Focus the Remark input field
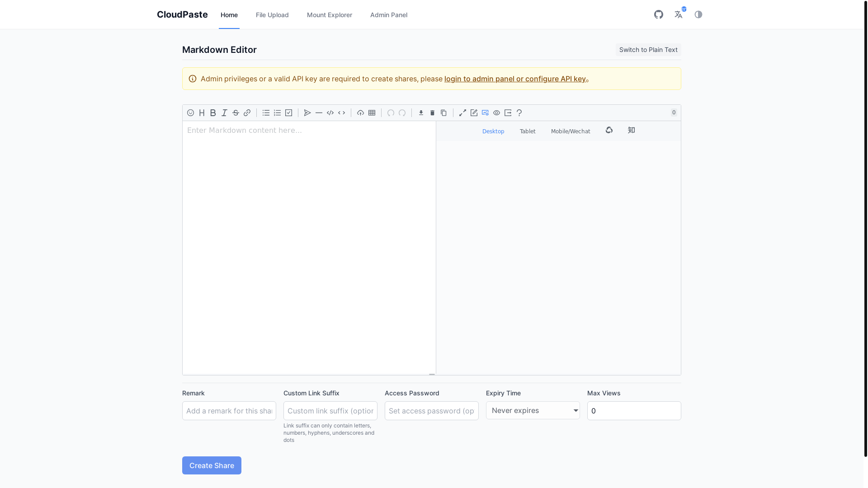 (229, 411)
